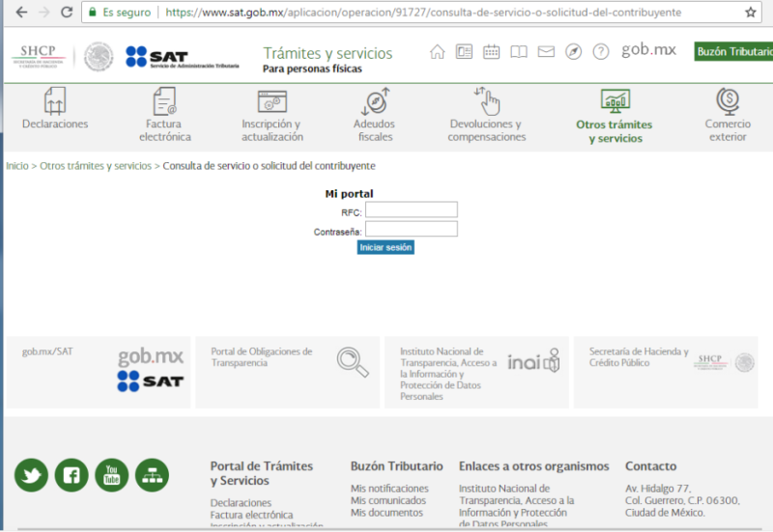Open Inscripción y actualización menu

[272, 116]
